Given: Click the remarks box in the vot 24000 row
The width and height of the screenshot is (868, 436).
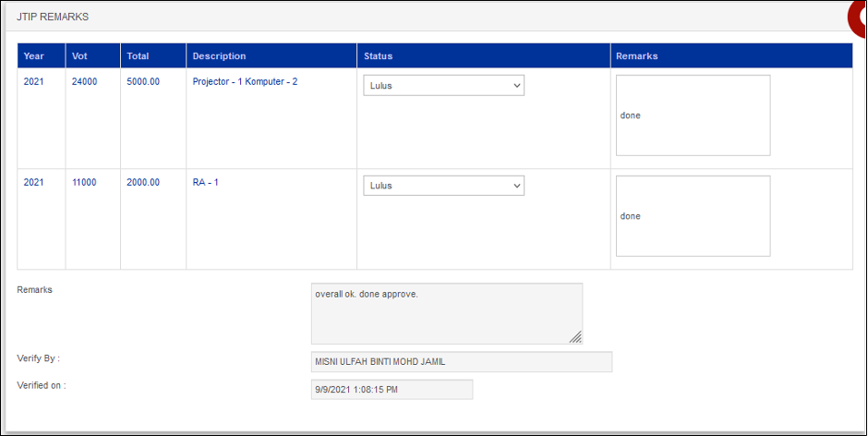Looking at the screenshot, I should tap(693, 115).
